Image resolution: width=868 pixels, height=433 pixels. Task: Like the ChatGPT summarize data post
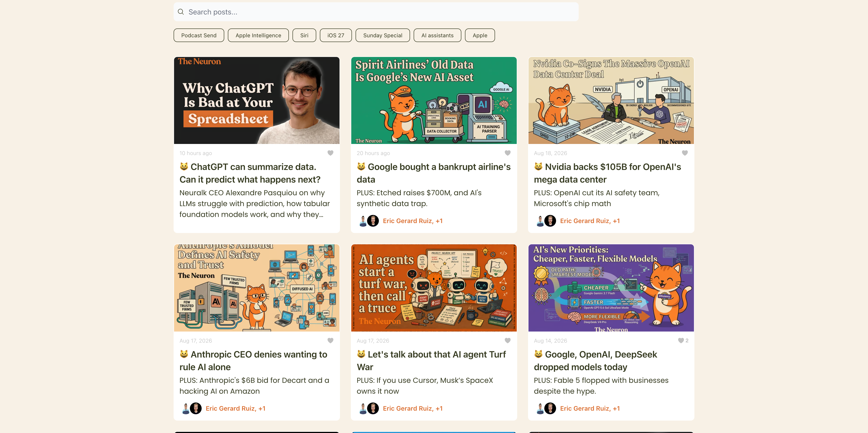tap(330, 153)
